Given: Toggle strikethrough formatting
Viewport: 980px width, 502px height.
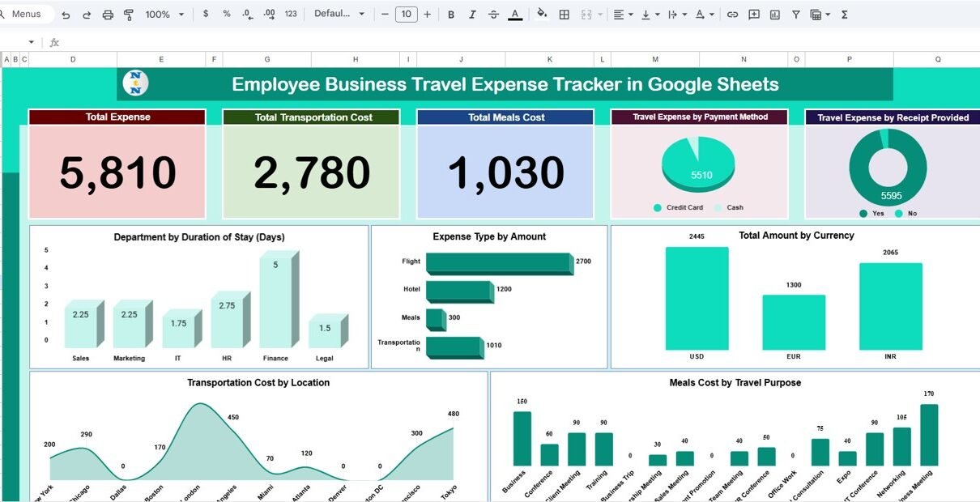Looking at the screenshot, I should [x=493, y=15].
